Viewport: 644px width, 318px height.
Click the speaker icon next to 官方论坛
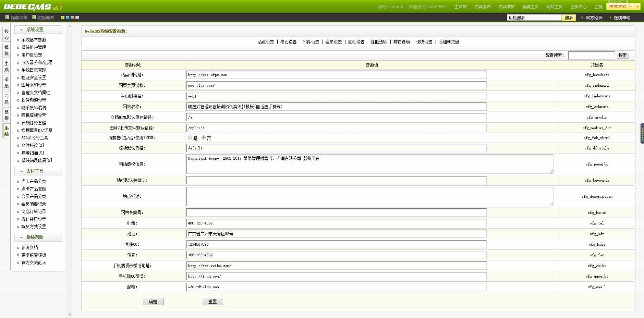pos(582,17)
